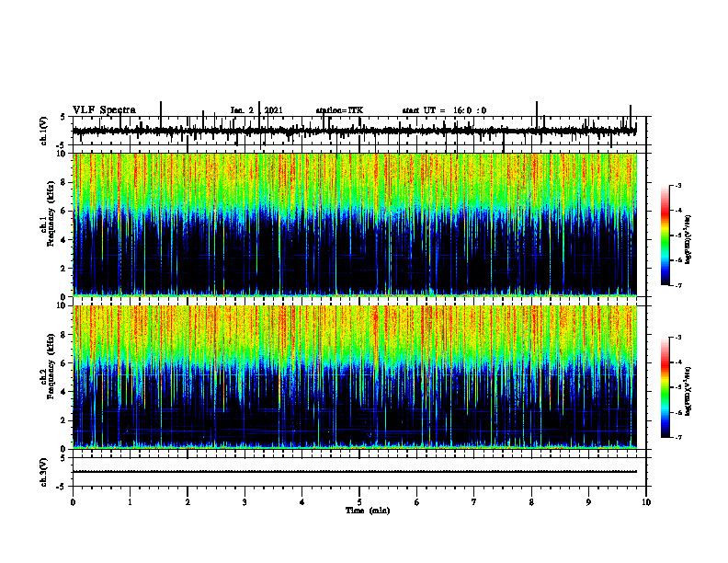Click the "ch.1(V)" waveform axis label
This screenshot has height=563, width=728.
tap(44, 131)
